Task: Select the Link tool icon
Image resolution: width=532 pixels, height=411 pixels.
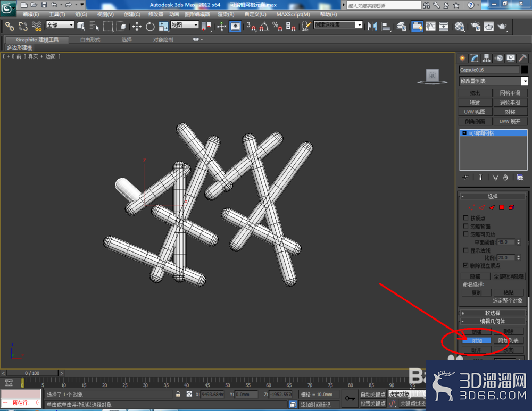Action: [x=10, y=27]
